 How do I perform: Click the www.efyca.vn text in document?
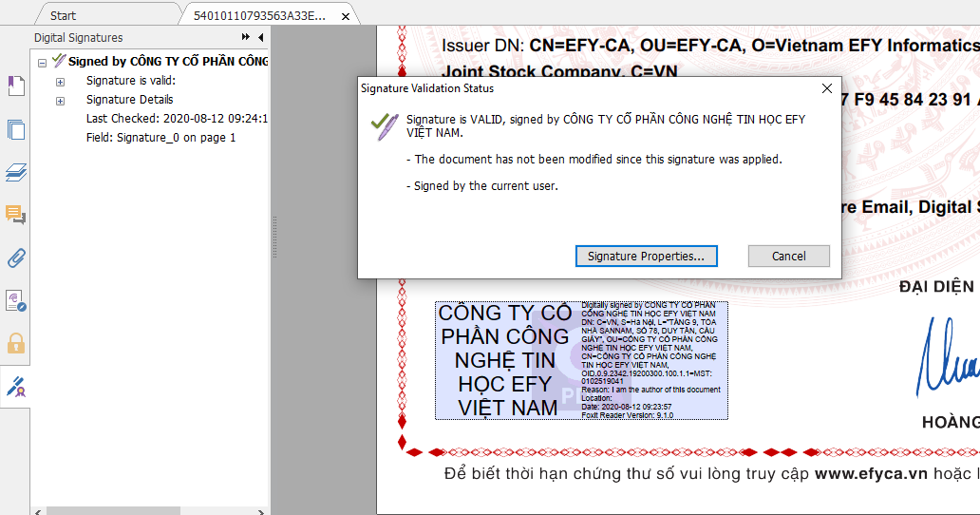(871, 474)
